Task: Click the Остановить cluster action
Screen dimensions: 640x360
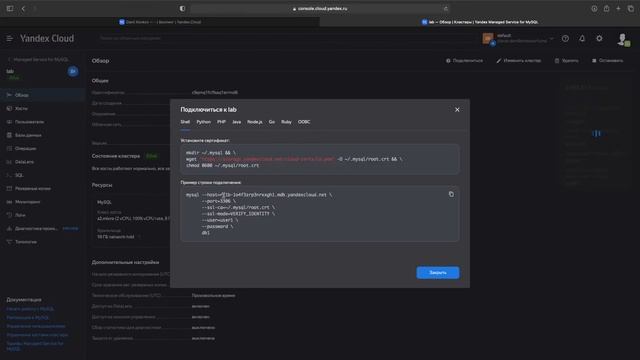Action: coord(607,60)
